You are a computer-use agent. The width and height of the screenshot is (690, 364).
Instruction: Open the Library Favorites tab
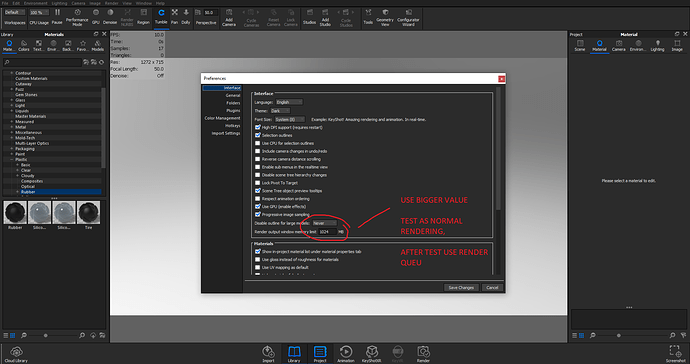83,45
